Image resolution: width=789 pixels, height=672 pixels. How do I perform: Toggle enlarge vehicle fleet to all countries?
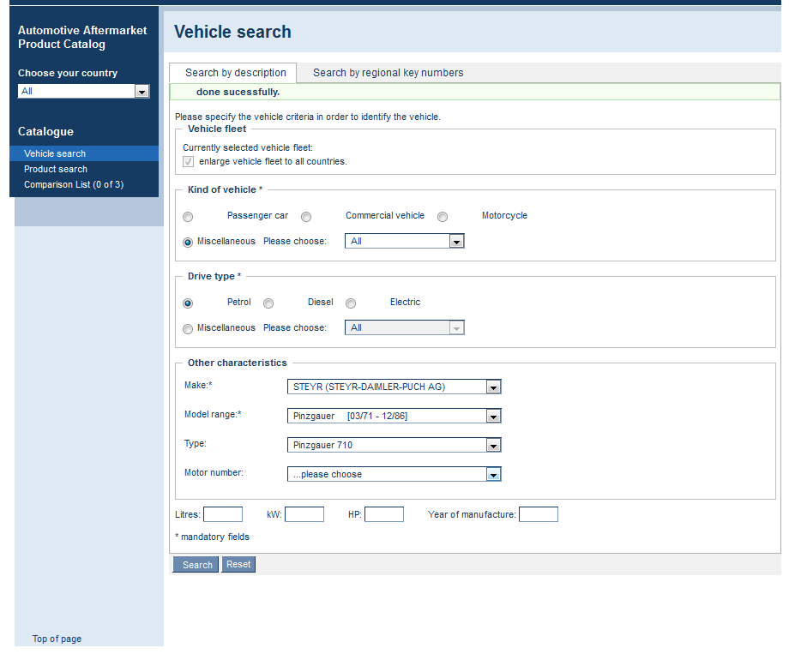click(188, 161)
